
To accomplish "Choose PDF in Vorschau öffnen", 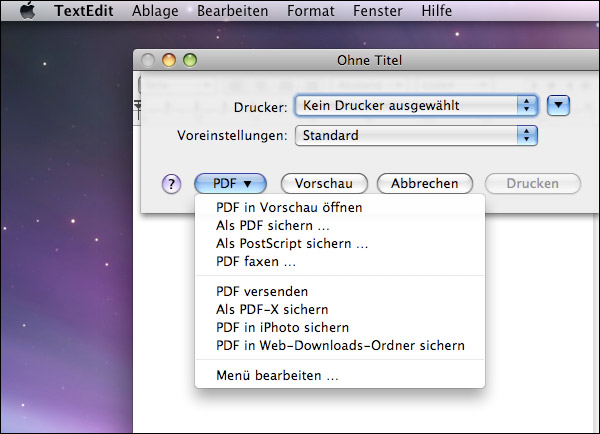I will (289, 208).
